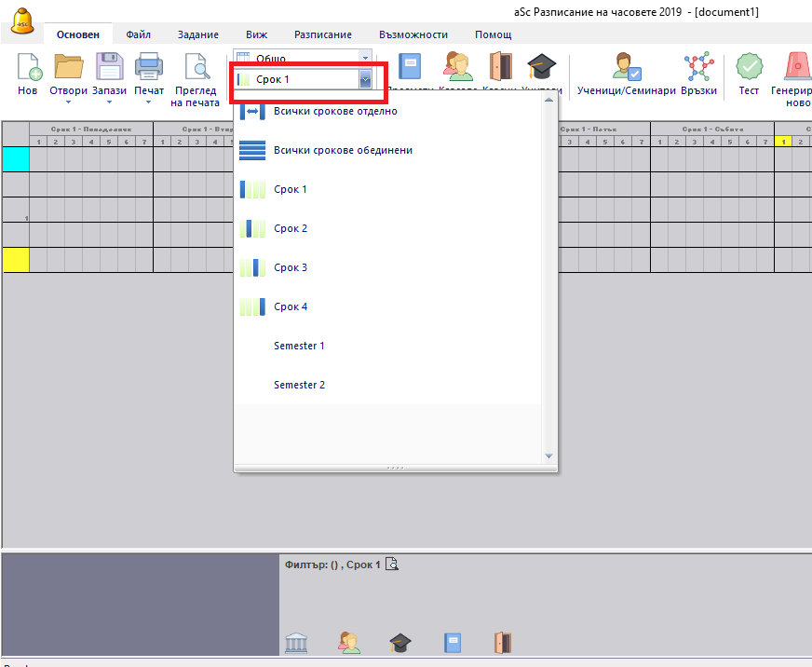The height and width of the screenshot is (667, 812).
Task: Click the yellow cell in timetable's left column
Action: pyautogui.click(x=16, y=259)
